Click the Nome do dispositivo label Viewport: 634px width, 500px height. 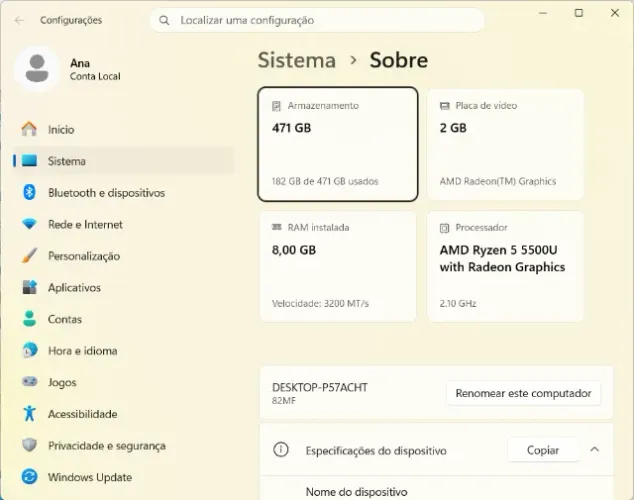(x=356, y=492)
